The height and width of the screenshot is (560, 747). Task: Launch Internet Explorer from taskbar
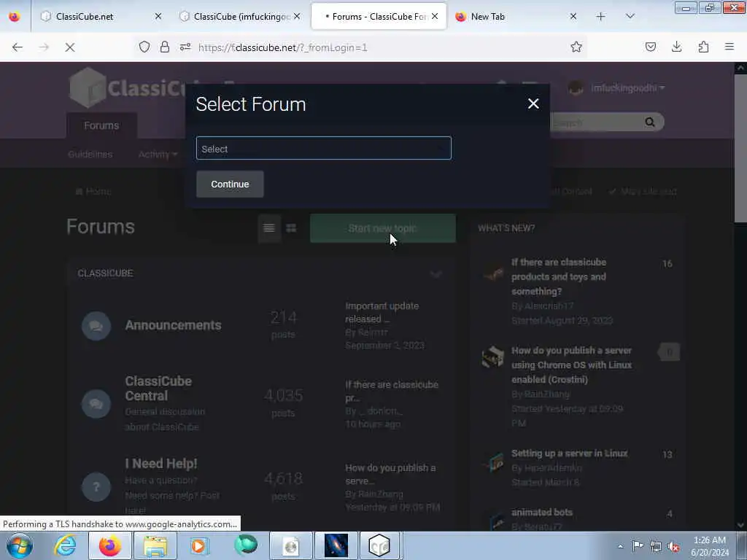click(x=65, y=545)
